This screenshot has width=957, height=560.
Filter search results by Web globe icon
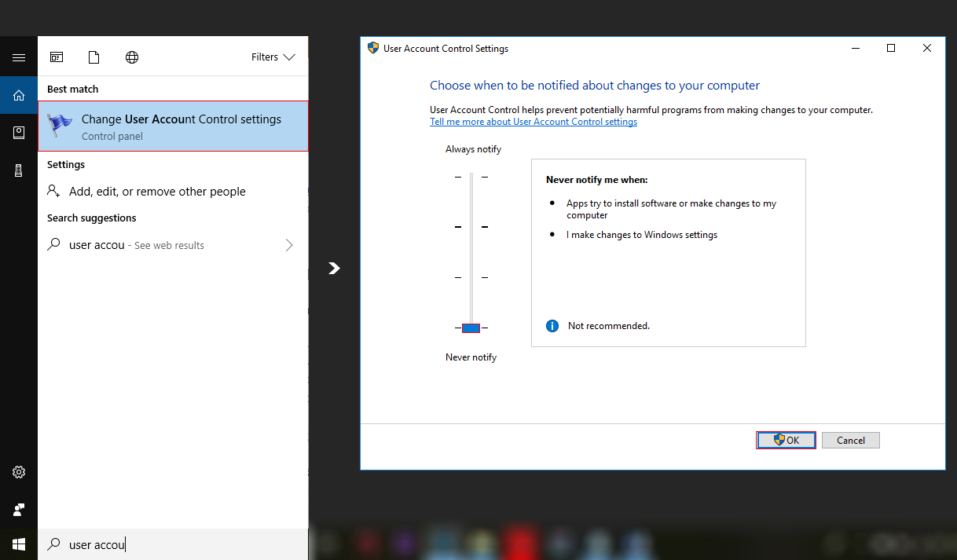[x=132, y=57]
